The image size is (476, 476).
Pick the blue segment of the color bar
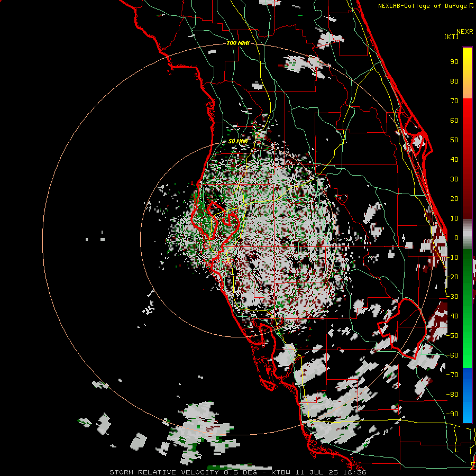click(467, 395)
